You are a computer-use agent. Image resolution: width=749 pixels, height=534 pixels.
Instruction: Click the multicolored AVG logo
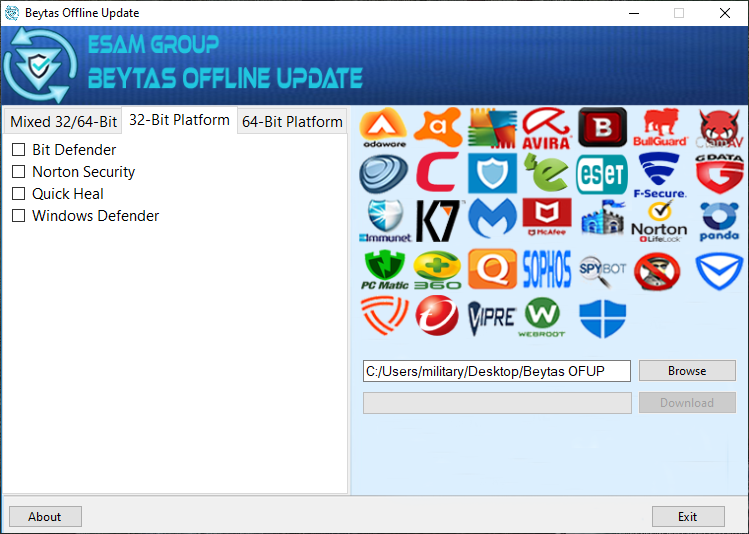pyautogui.click(x=492, y=128)
